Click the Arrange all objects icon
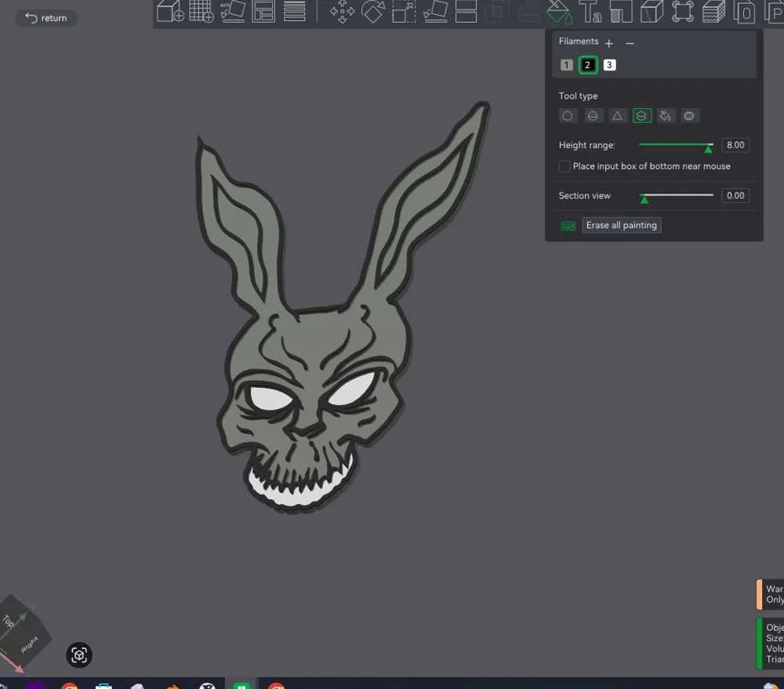Screen dimensions: 784x689 [263, 11]
